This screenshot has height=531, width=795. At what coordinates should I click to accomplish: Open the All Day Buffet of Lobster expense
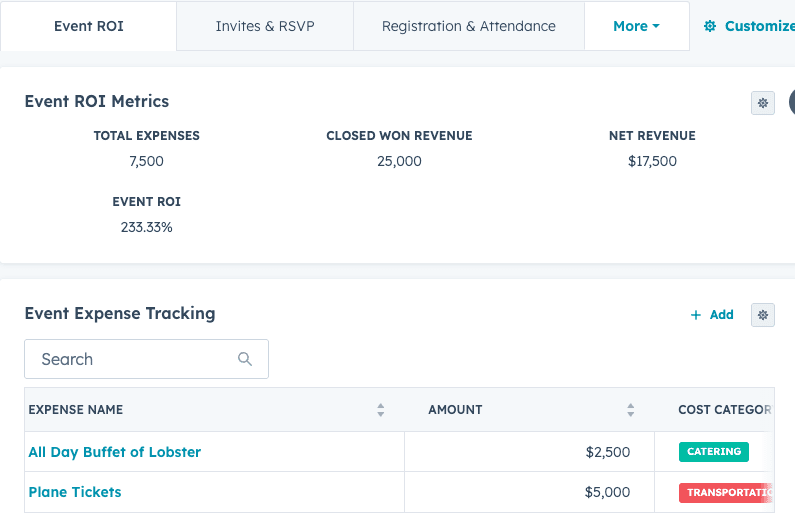click(x=115, y=452)
